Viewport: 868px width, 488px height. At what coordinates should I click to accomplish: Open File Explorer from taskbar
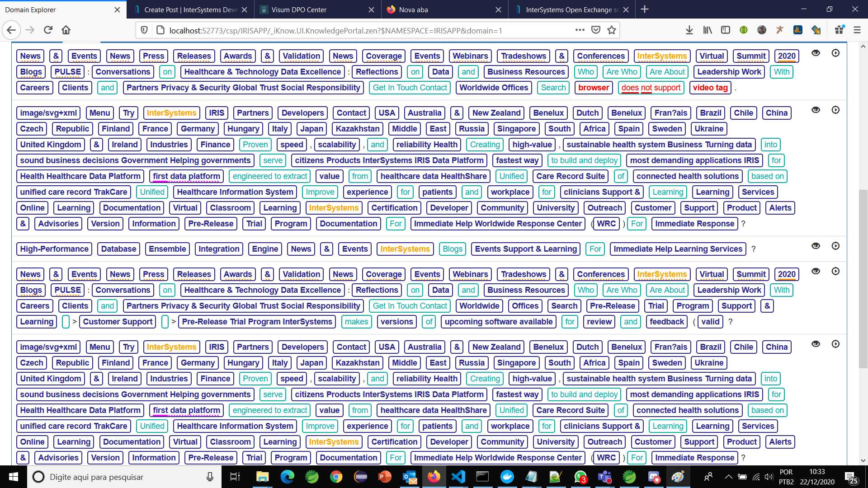click(x=262, y=477)
